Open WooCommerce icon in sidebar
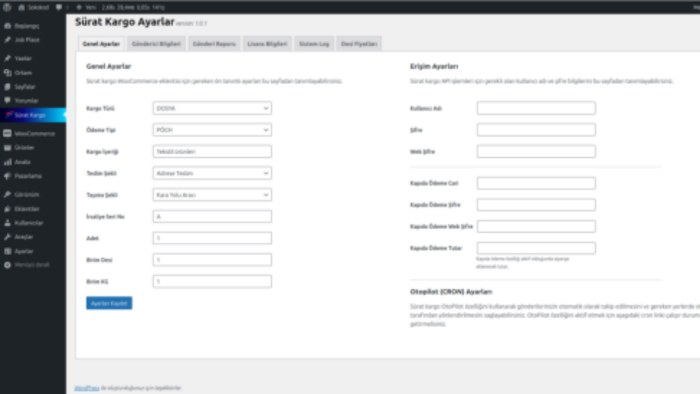Viewport: 700px width, 394px height. (x=8, y=133)
